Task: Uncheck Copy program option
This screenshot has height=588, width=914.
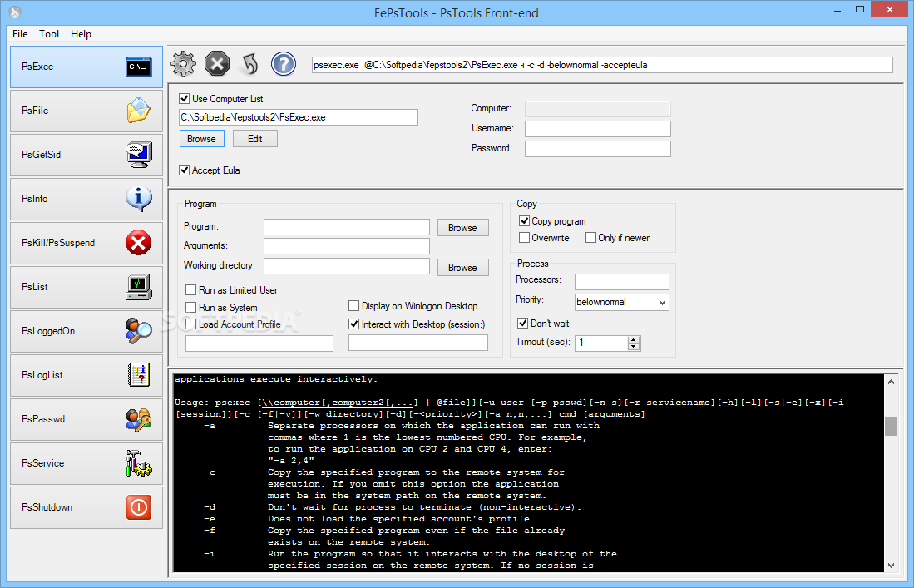Action: pyautogui.click(x=524, y=221)
